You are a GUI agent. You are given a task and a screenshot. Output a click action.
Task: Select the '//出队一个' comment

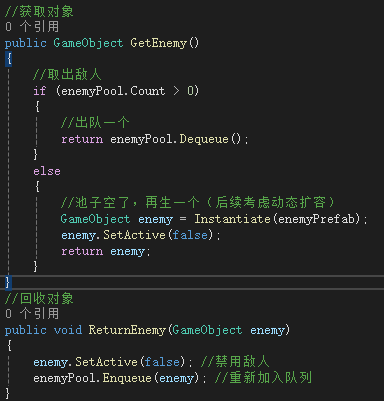click(95, 122)
